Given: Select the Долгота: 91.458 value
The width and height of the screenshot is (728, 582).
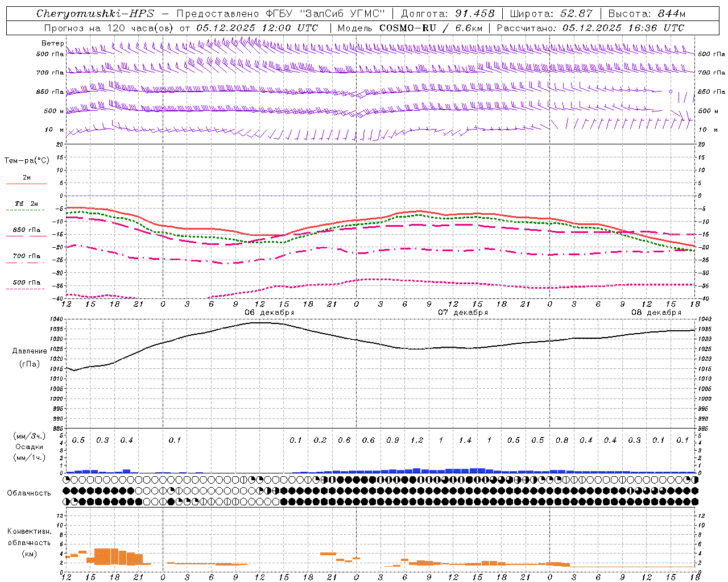Looking at the screenshot, I should point(448,14).
